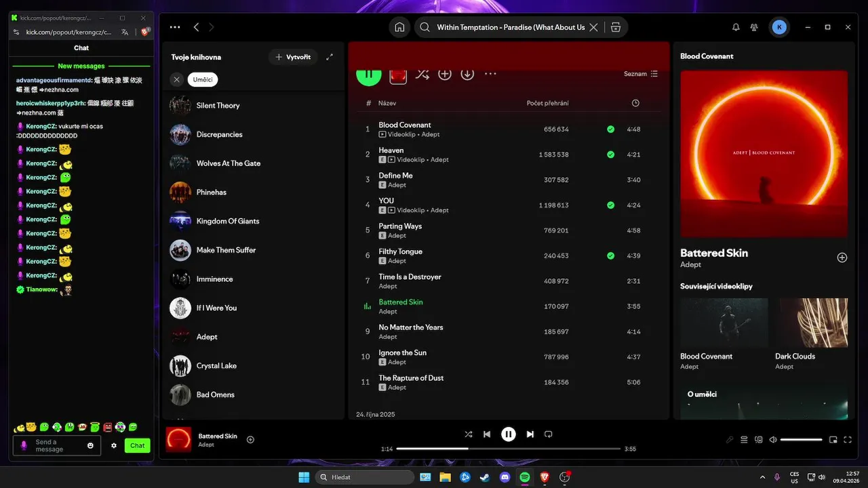Screen dimensions: 868x488
Task: Open chat settings gear in Kick chat
Action: 114,445
